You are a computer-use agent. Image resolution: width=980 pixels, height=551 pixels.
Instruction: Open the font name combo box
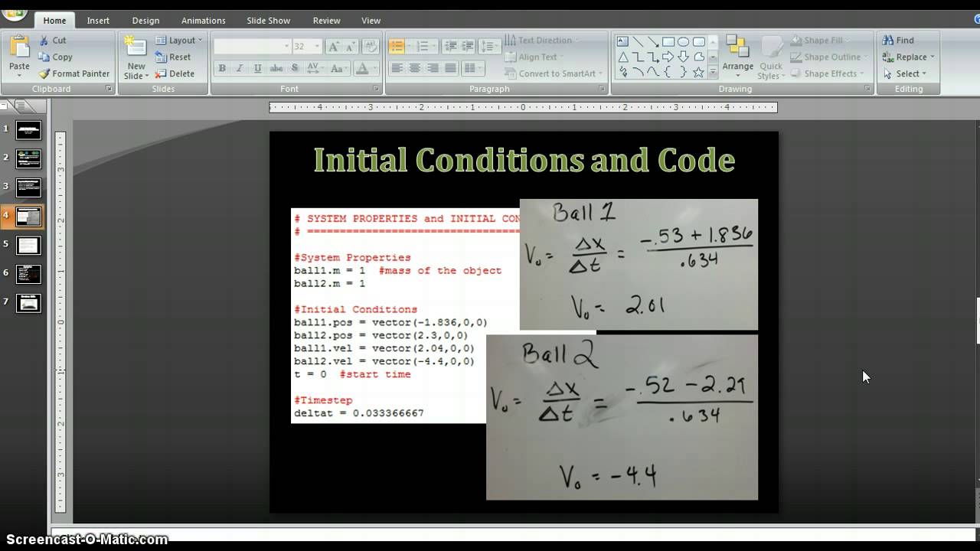coord(253,47)
